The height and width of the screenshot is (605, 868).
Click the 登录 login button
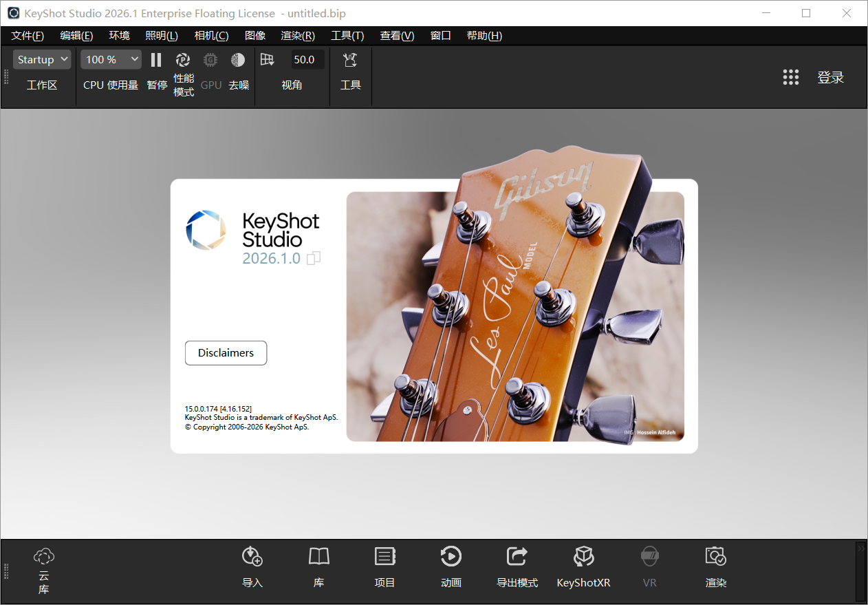click(830, 78)
